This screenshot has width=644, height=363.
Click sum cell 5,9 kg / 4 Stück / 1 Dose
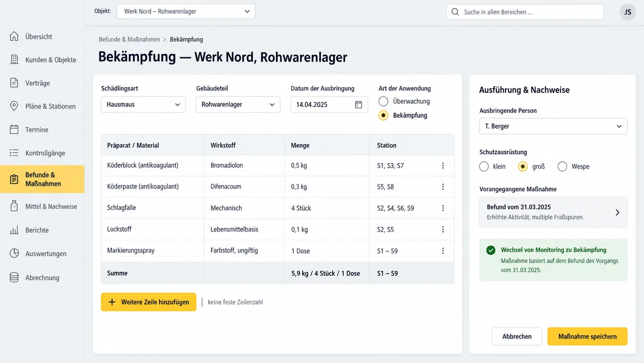[x=327, y=273]
